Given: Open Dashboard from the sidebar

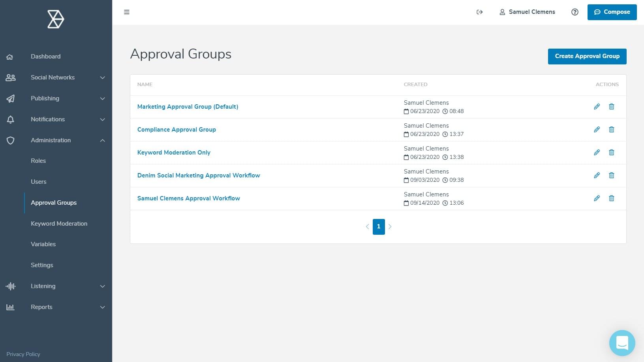Looking at the screenshot, I should (x=46, y=57).
